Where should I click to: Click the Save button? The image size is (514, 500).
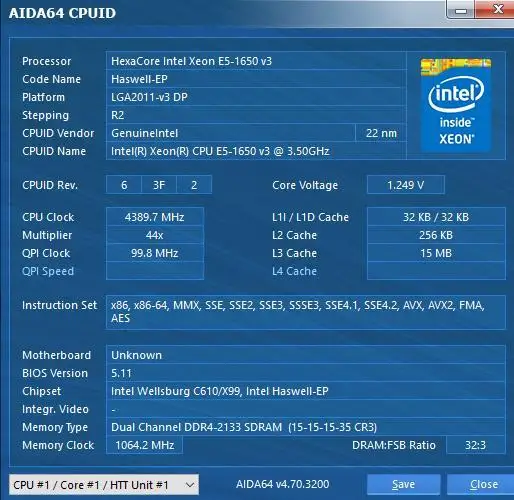click(x=404, y=484)
